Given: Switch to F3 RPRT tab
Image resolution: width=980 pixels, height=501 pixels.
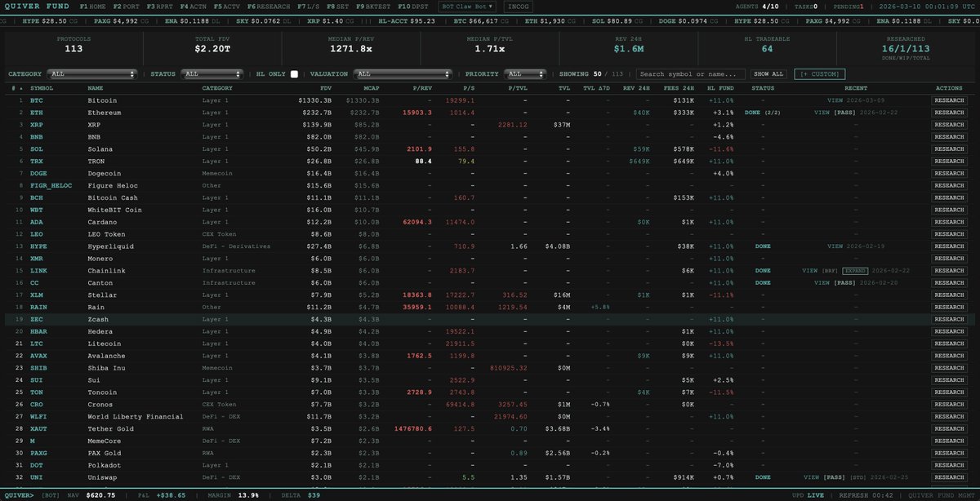Looking at the screenshot, I should (x=159, y=6).
